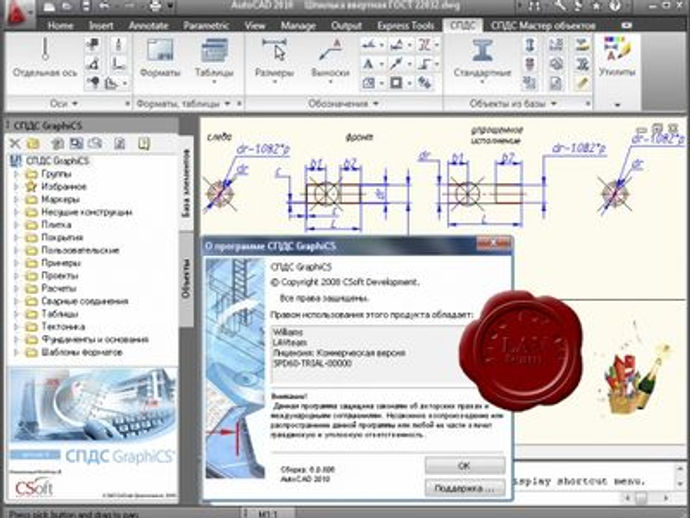Click the command line vertical scrollbar
690x518 pixels.
point(681,475)
